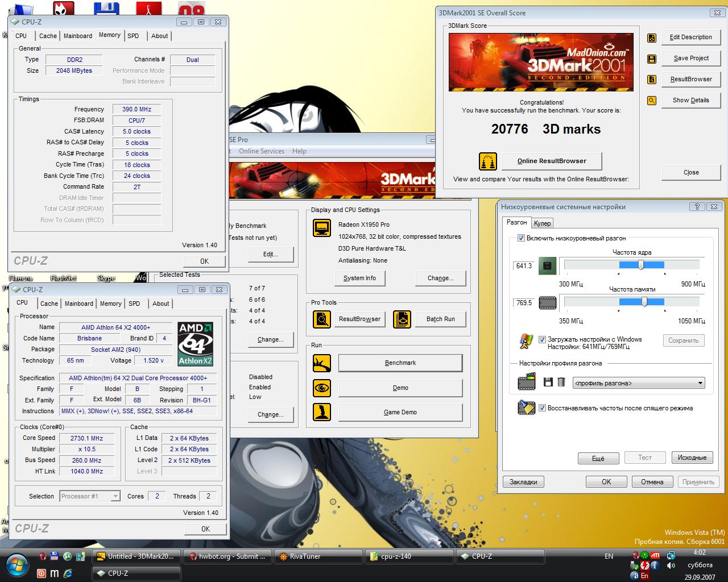Click the memory chip icon in RivaTuner
The image size is (728, 582).
click(x=547, y=303)
